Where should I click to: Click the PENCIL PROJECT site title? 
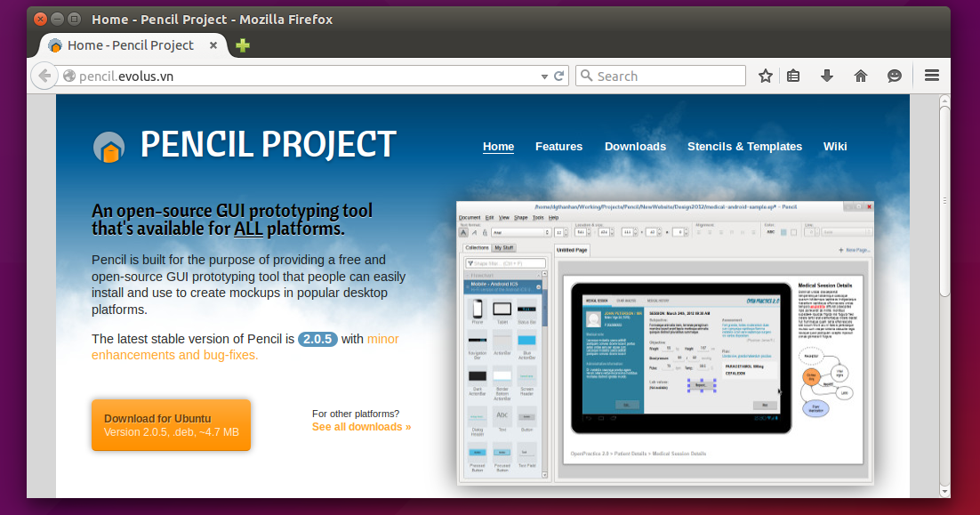pyautogui.click(x=269, y=145)
